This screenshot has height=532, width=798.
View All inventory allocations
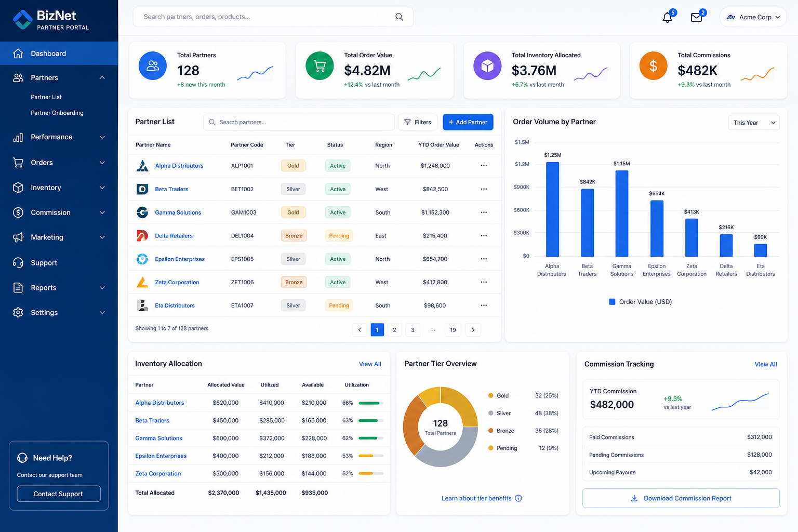click(x=370, y=364)
